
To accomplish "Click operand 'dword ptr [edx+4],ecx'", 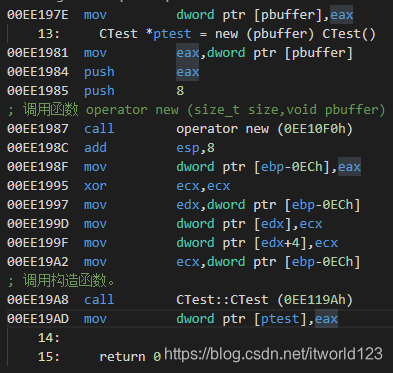I will click(257, 243).
